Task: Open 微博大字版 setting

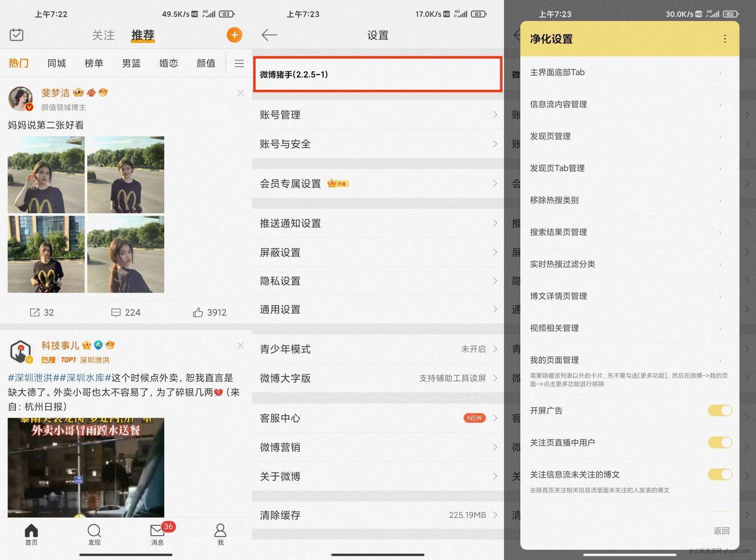Action: click(378, 378)
